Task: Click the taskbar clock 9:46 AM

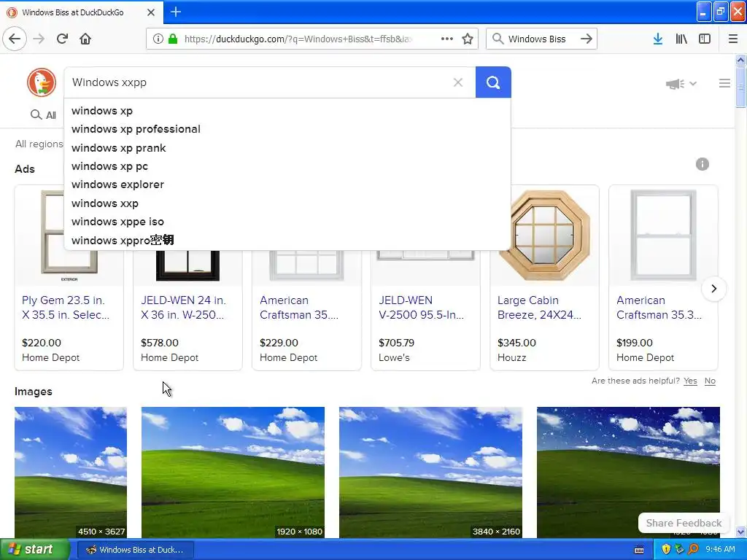Action: 720,550
